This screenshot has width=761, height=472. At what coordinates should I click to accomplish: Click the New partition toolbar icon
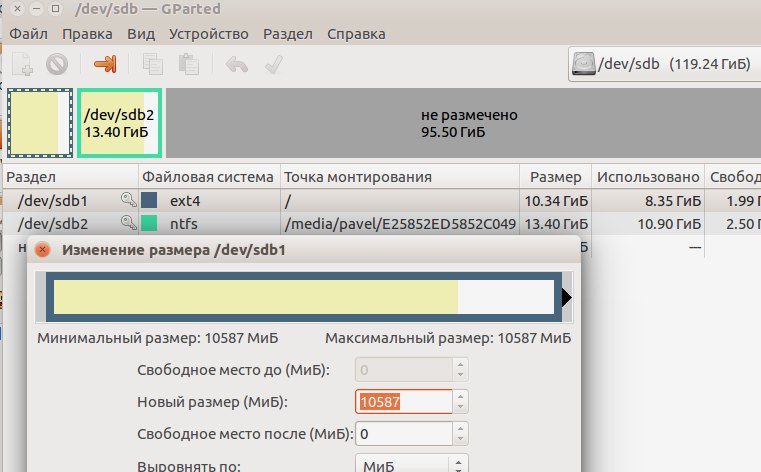[x=22, y=65]
